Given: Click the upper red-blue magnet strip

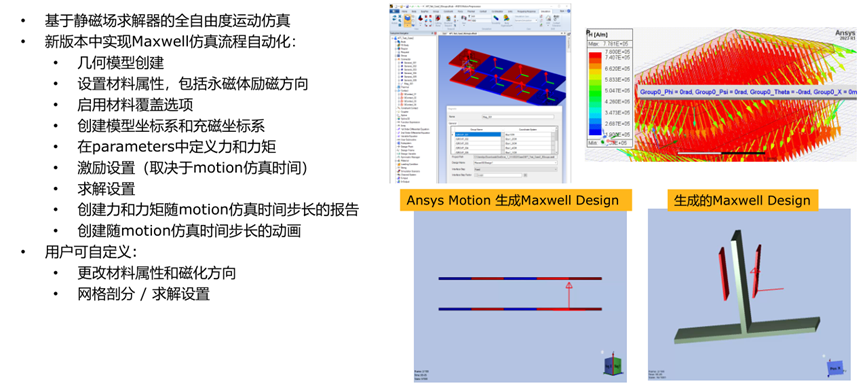Looking at the screenshot, I should (520, 279).
